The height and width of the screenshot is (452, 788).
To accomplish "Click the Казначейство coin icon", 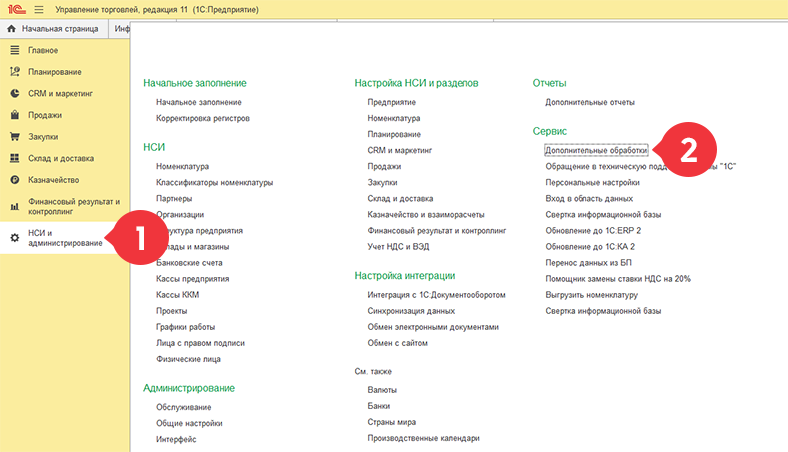I will [x=15, y=180].
